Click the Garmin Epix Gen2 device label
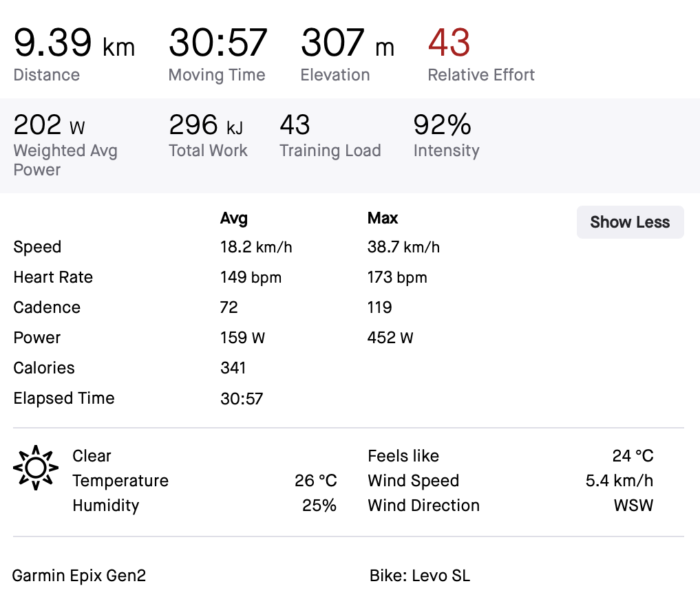Image resolution: width=700 pixels, height=608 pixels. coord(79,576)
